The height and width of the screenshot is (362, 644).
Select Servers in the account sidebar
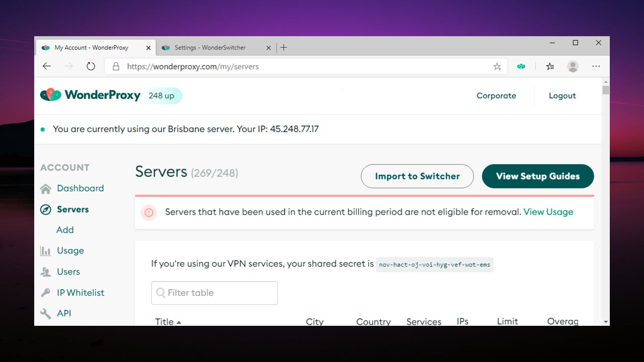[72, 209]
